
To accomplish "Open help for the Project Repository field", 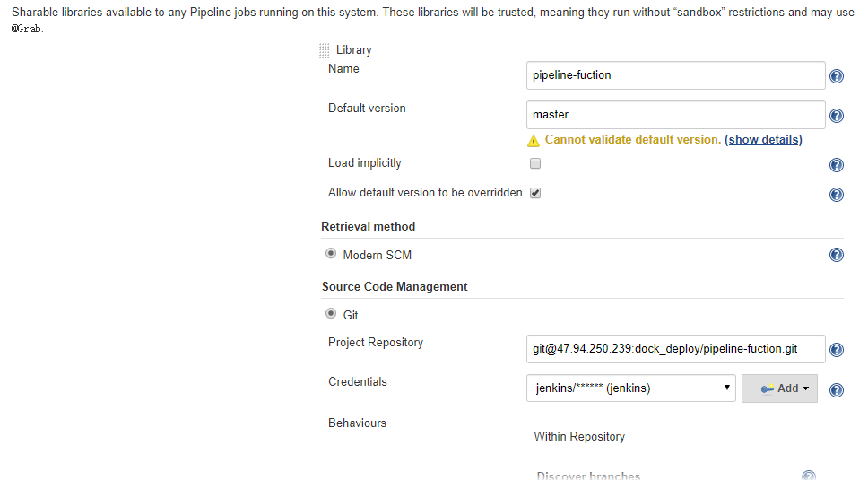I will (836, 350).
